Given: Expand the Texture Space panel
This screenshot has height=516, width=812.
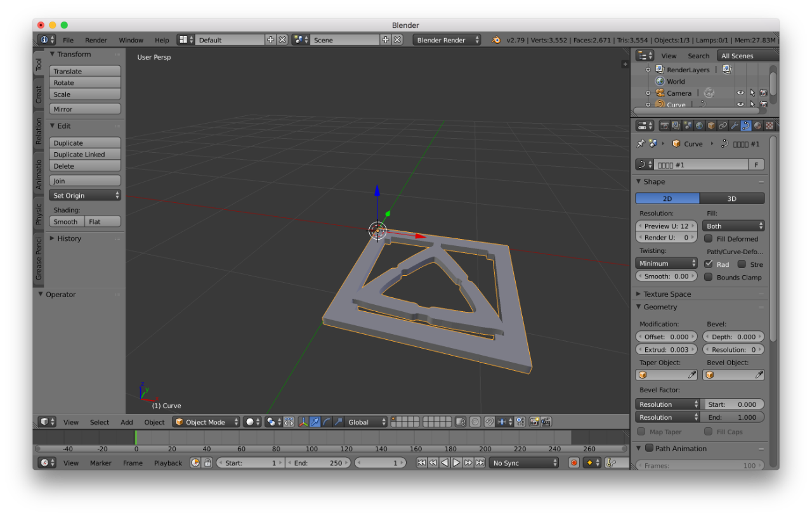Looking at the screenshot, I should 667,294.
